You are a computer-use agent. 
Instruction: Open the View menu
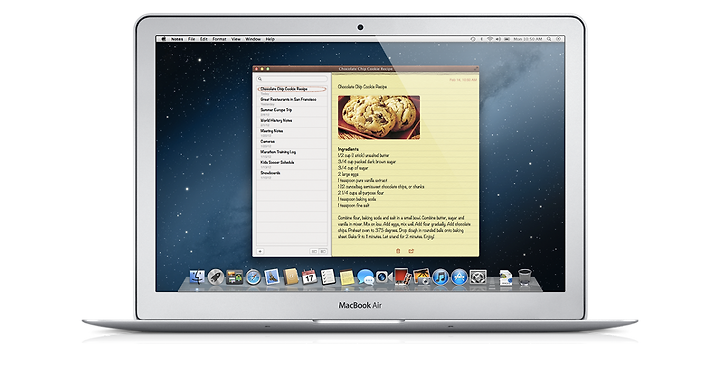click(x=236, y=39)
